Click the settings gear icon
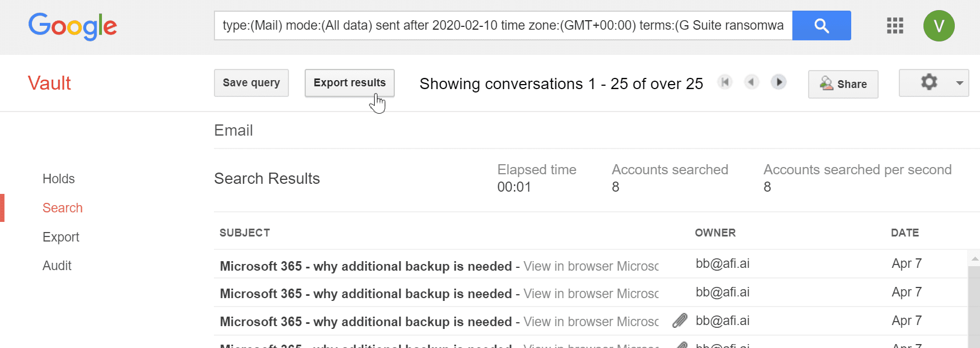The width and height of the screenshot is (980, 348). [928, 82]
